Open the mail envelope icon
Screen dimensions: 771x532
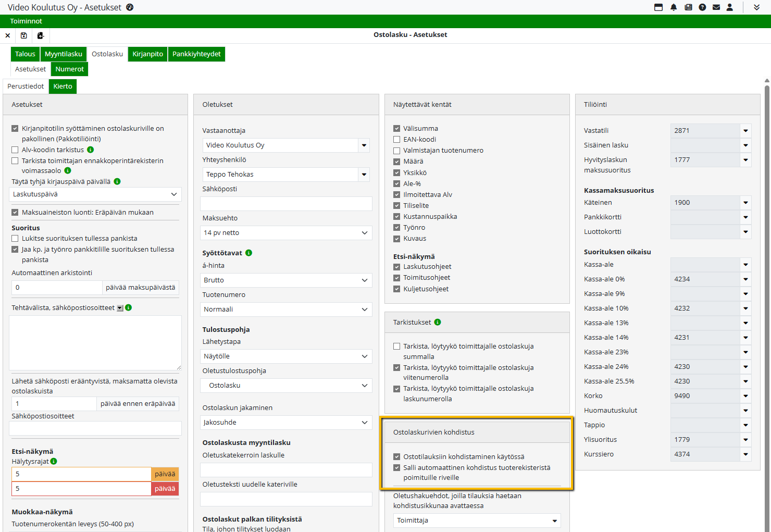pos(716,7)
